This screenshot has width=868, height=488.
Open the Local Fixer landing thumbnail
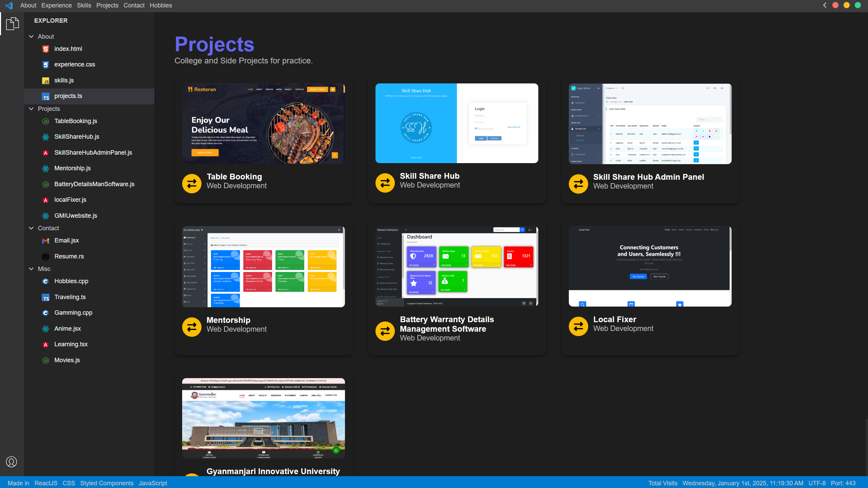[650, 267]
